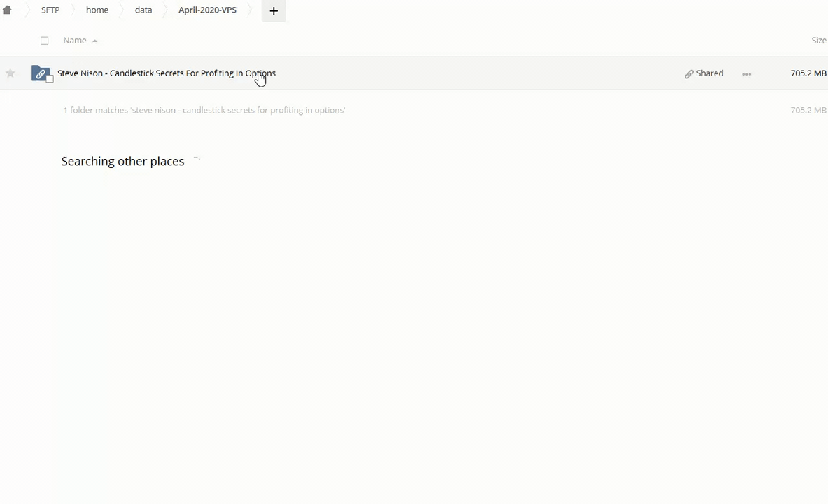Navigate to the 'home' breadcrumb folder
Image resolution: width=828 pixels, height=504 pixels.
click(97, 10)
